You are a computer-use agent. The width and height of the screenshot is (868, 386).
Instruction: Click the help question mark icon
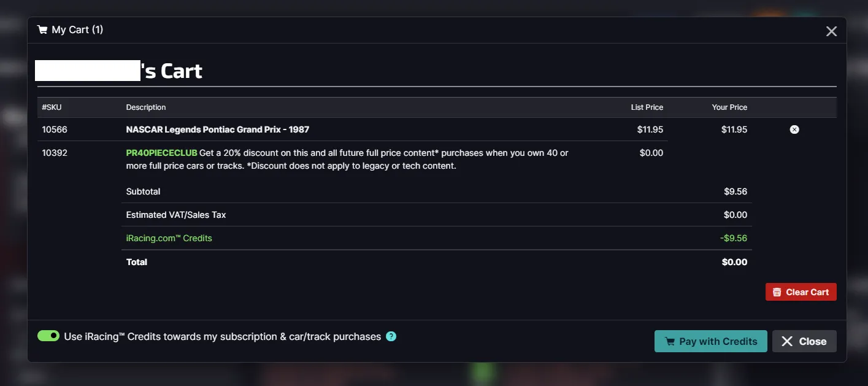click(x=391, y=336)
